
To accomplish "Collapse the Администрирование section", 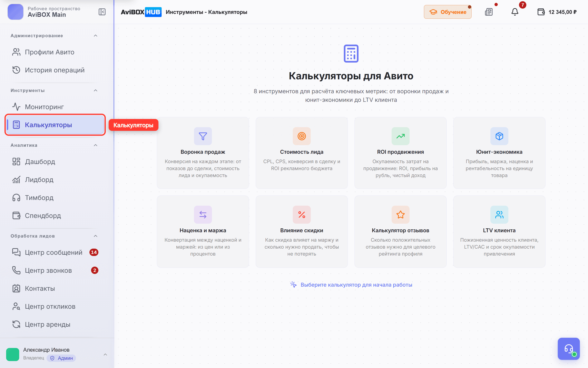I will click(96, 36).
